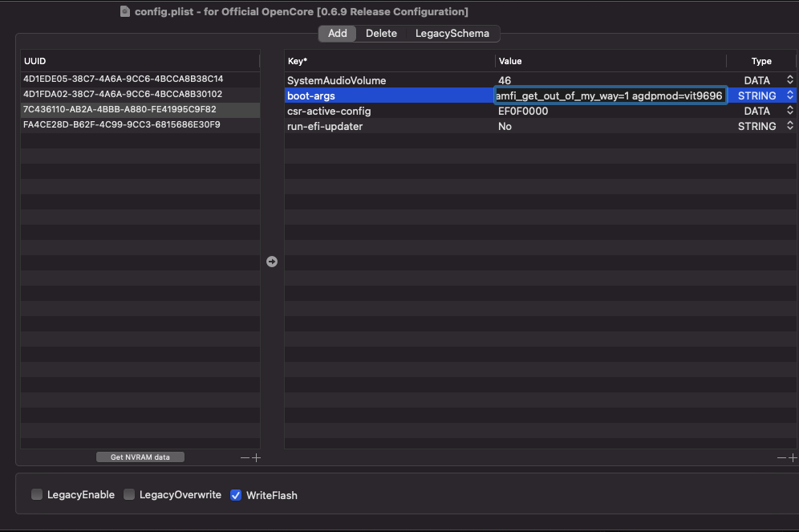This screenshot has width=799, height=532.
Task: Click the document icon beside config.plist title
Action: (125, 11)
